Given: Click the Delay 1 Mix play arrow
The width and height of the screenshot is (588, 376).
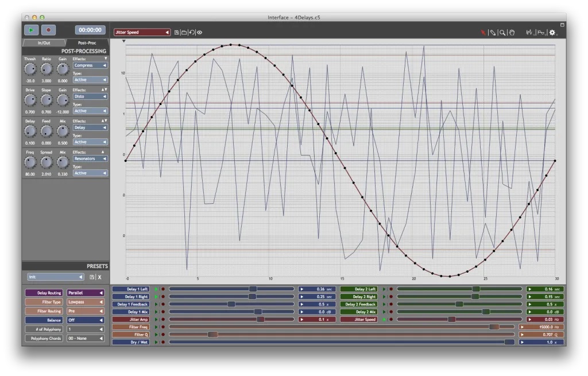Looking at the screenshot, I should [156, 312].
